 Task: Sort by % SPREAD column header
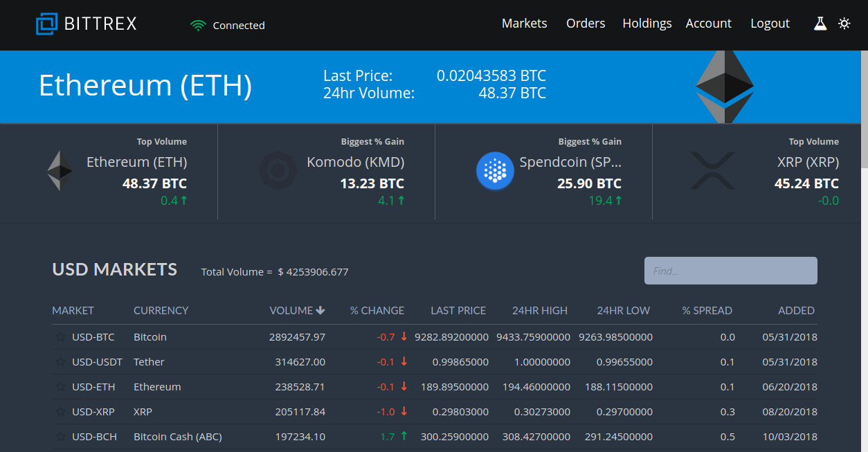(707, 311)
